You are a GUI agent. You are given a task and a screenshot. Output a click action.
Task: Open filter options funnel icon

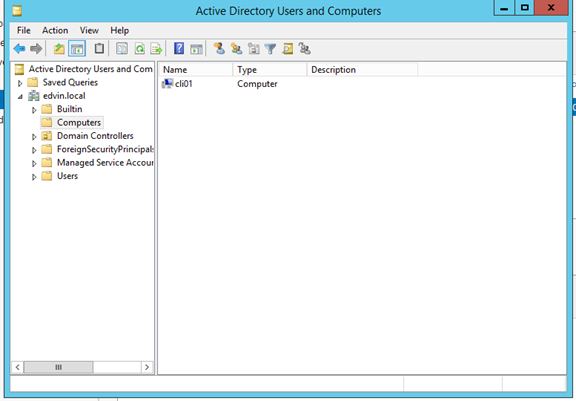(x=270, y=48)
